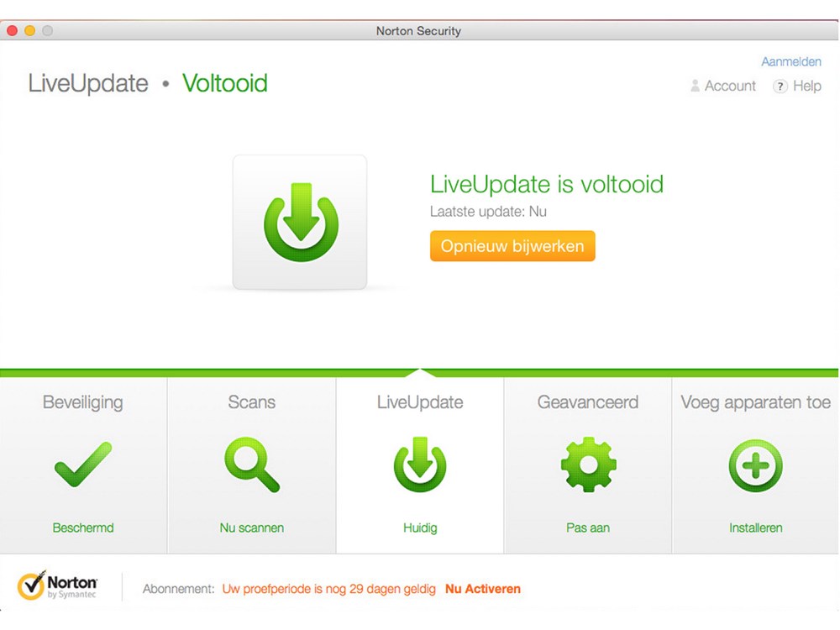This screenshot has height=630, width=840.
Task: Click the Beveiliging green checkmark icon
Action: point(83,465)
